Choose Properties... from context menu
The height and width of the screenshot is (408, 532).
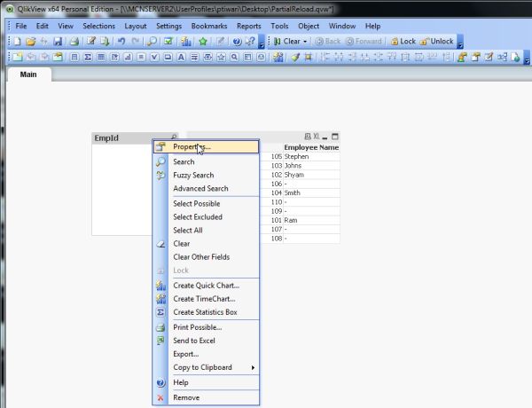coord(206,147)
